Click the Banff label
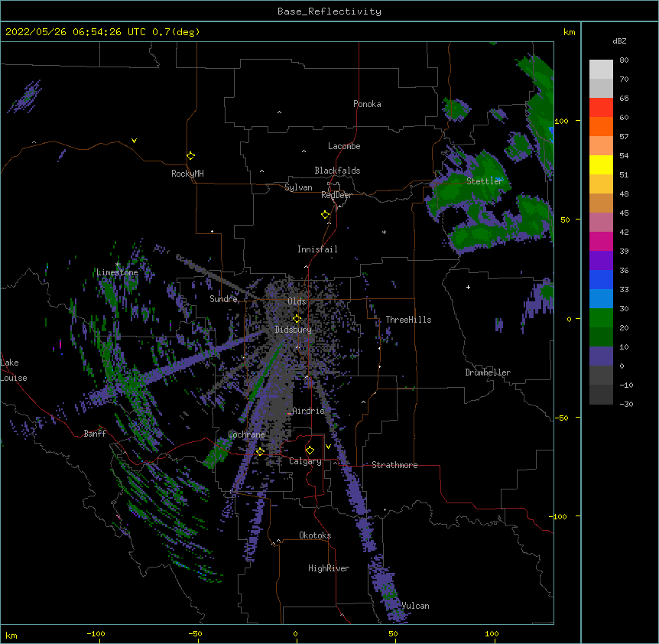The image size is (659, 644). (95, 434)
